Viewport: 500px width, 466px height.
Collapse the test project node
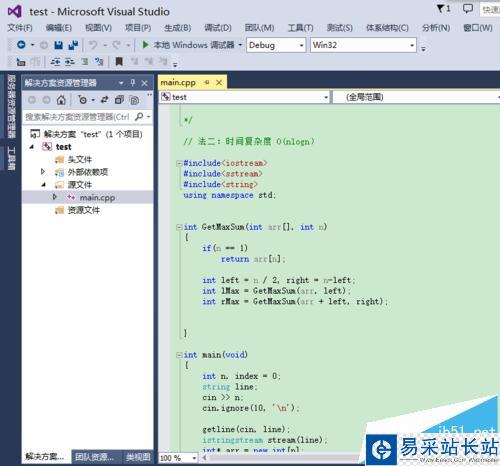(32, 147)
